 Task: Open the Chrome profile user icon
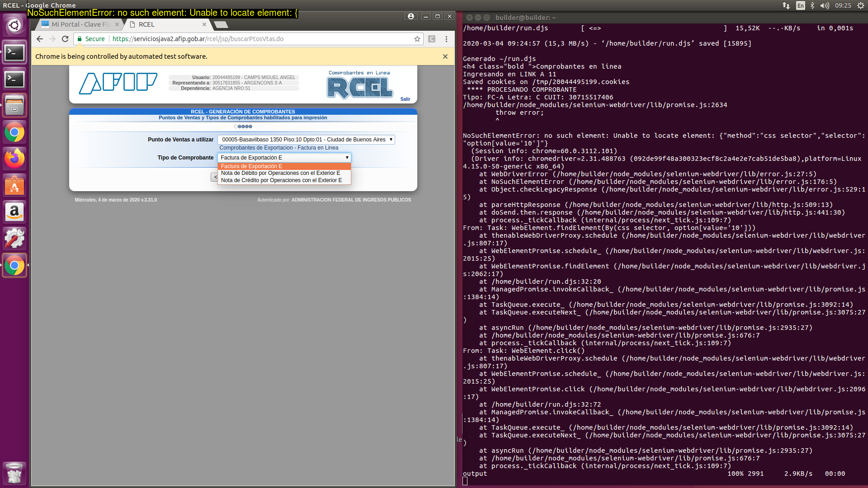click(x=410, y=16)
